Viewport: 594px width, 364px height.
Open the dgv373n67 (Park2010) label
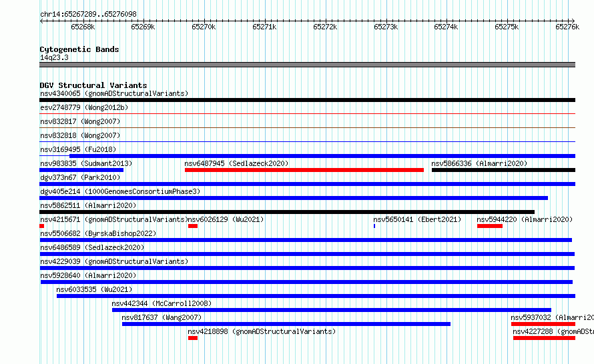tap(80, 177)
